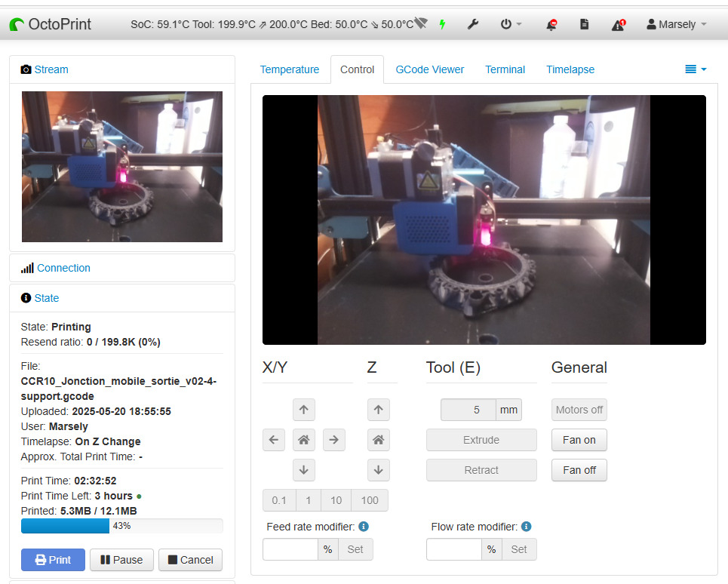Click the camera icon beside Stream
The width and height of the screenshot is (728, 584).
click(x=26, y=69)
